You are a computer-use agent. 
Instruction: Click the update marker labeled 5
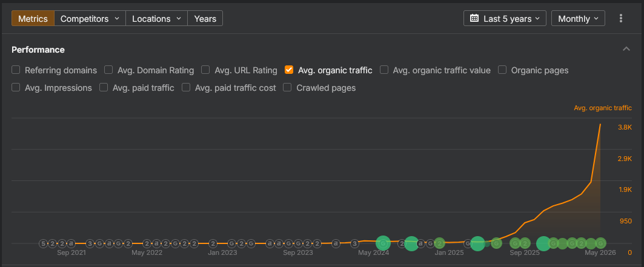(43, 243)
